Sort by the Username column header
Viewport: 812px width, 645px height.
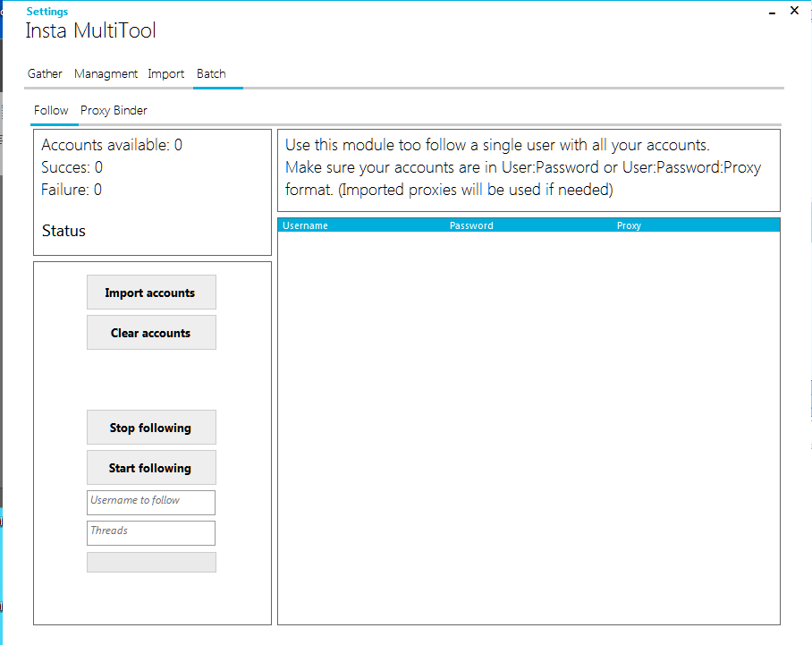[x=305, y=225]
